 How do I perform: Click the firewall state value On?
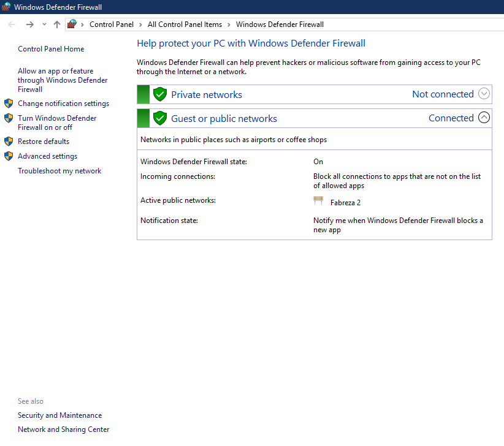[x=318, y=162]
